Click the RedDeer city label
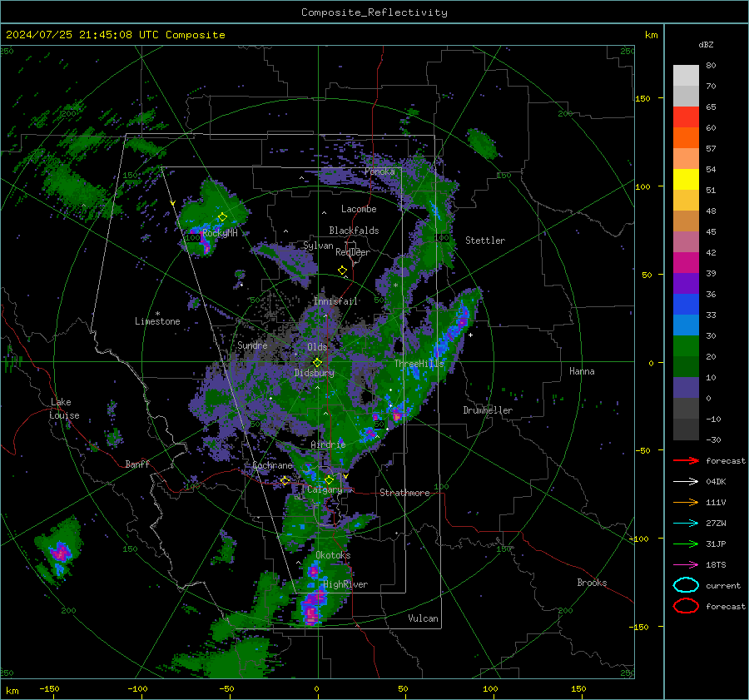 coord(353,252)
